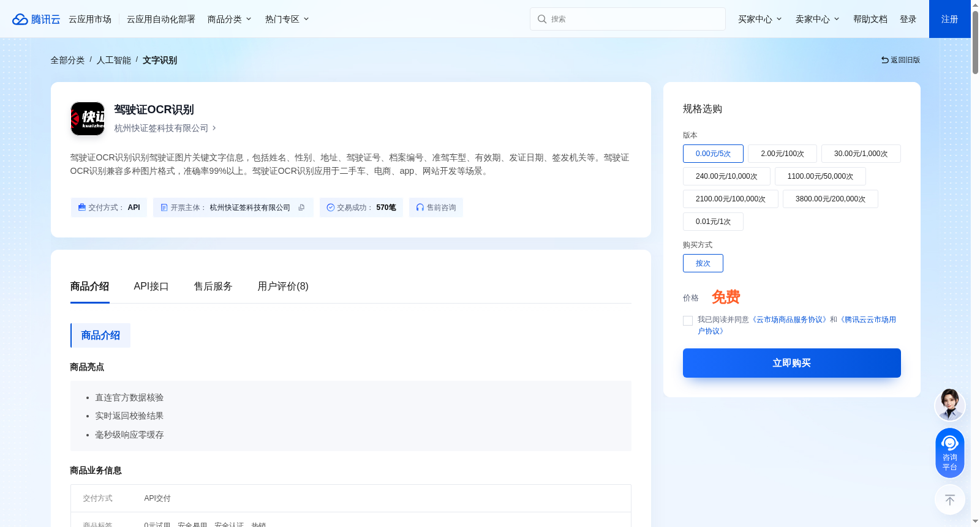Go to 云应用市场 in top navigation
This screenshot has height=527, width=980.
(90, 19)
